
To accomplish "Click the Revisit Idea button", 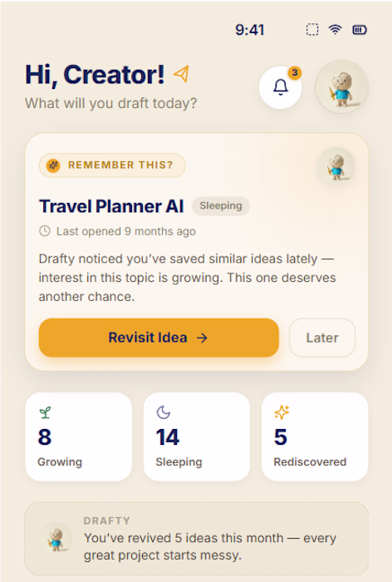I will [159, 338].
